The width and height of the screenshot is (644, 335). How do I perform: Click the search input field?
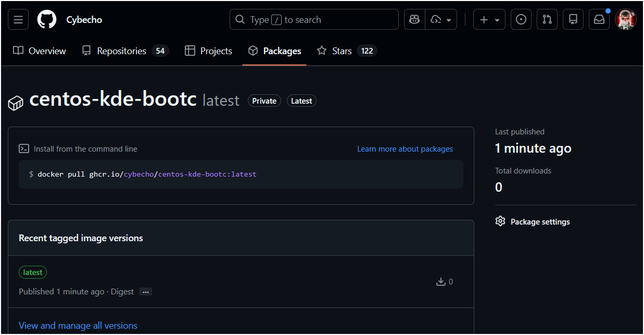click(x=314, y=20)
